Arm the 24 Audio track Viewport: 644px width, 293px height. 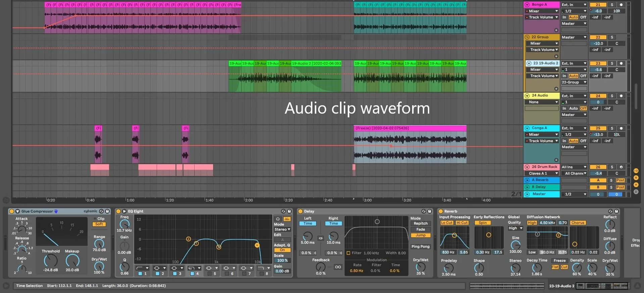point(621,96)
